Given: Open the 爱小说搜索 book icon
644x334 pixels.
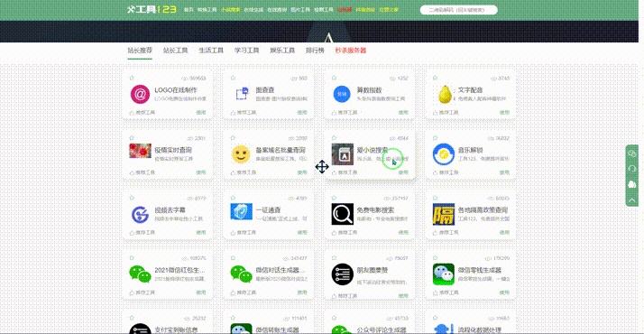Looking at the screenshot, I should pos(343,154).
